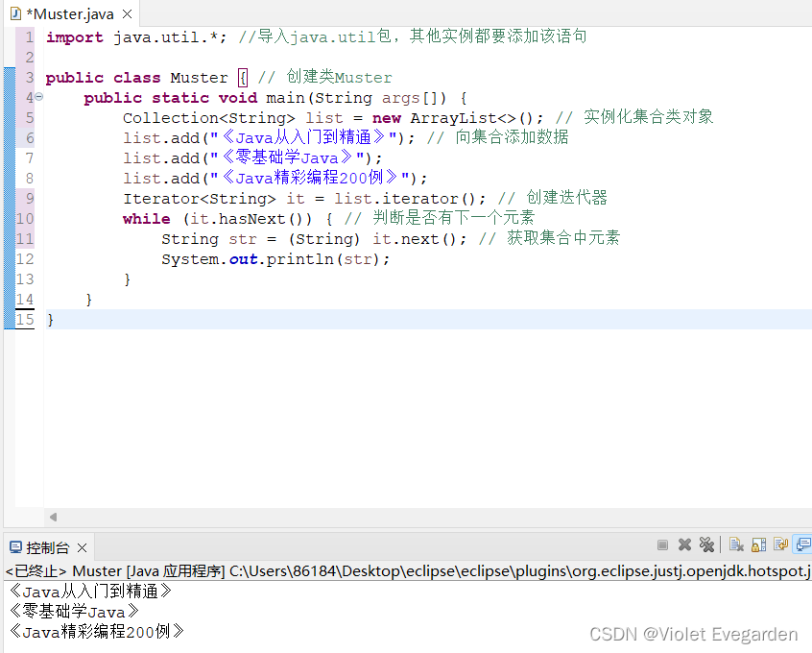Select output line 《Java精彩编程200例》
Image resolution: width=812 pixels, height=653 pixels.
point(96,632)
